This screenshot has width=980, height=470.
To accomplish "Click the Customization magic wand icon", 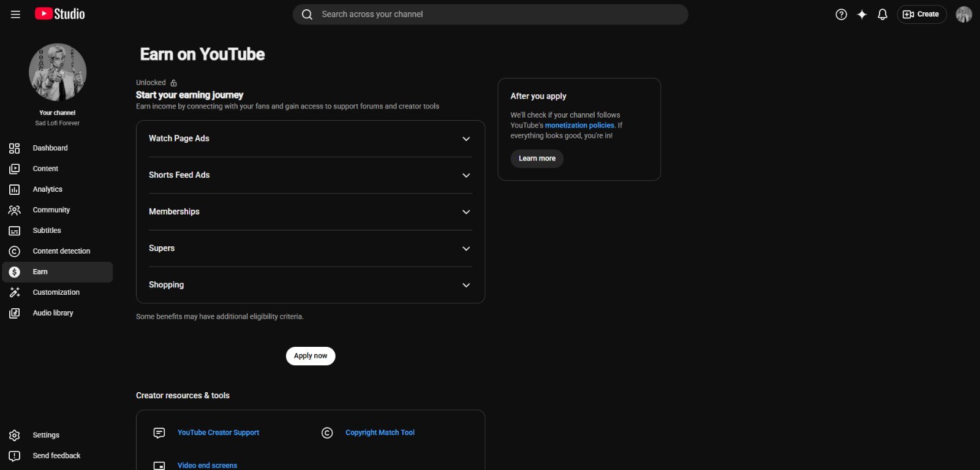I will pyautogui.click(x=15, y=292).
